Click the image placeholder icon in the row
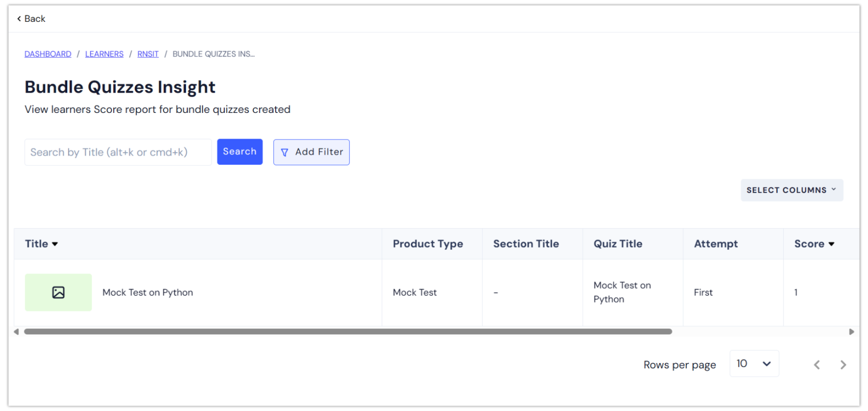The width and height of the screenshot is (868, 411). [x=58, y=293]
